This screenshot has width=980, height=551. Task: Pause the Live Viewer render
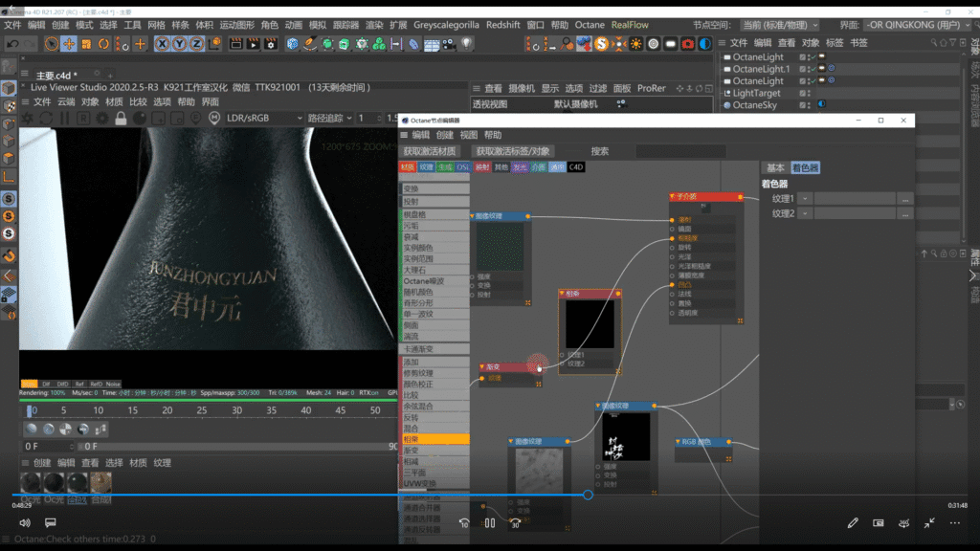coord(63,118)
